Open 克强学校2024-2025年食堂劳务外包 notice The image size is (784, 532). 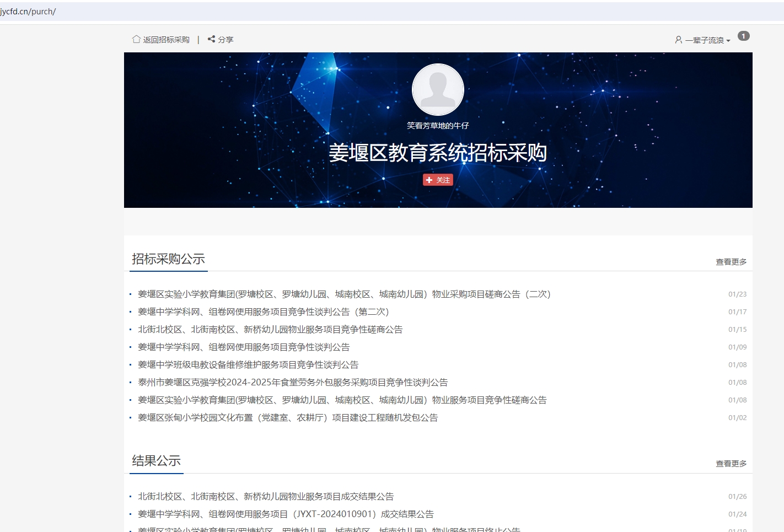(x=293, y=383)
